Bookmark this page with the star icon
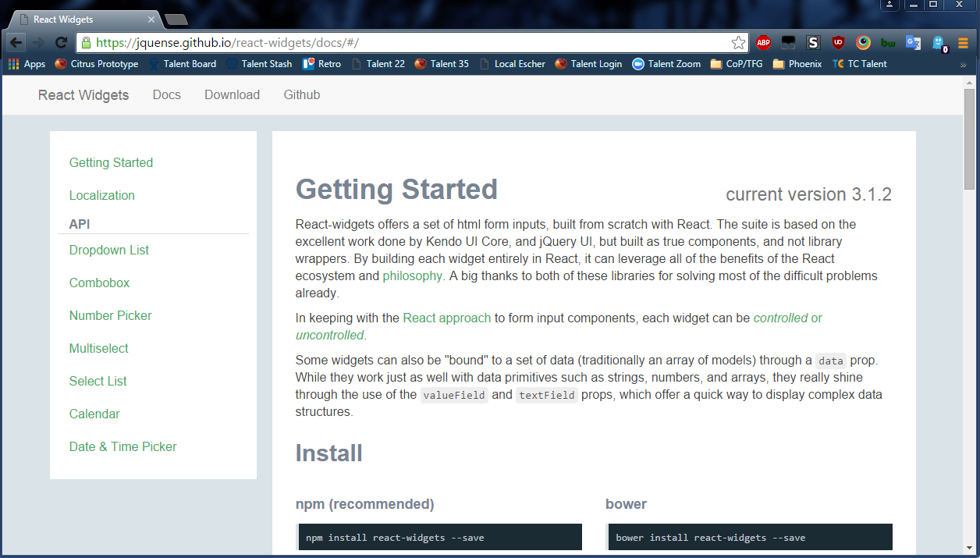The height and width of the screenshot is (558, 980). pos(738,43)
